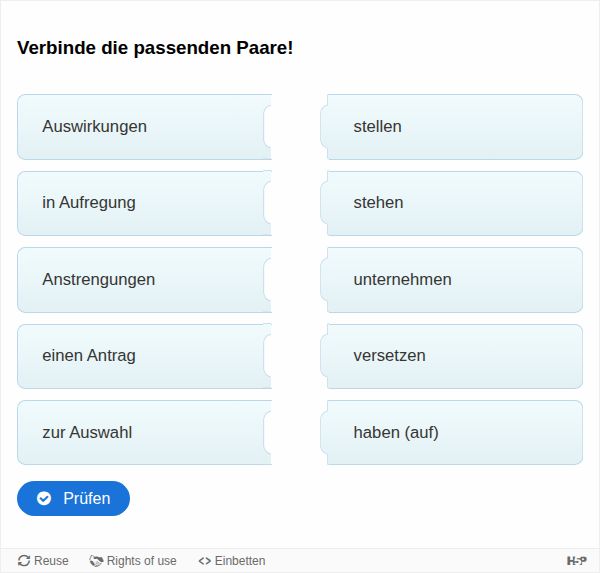
Task: Open Rights of use
Action: click(x=133, y=561)
